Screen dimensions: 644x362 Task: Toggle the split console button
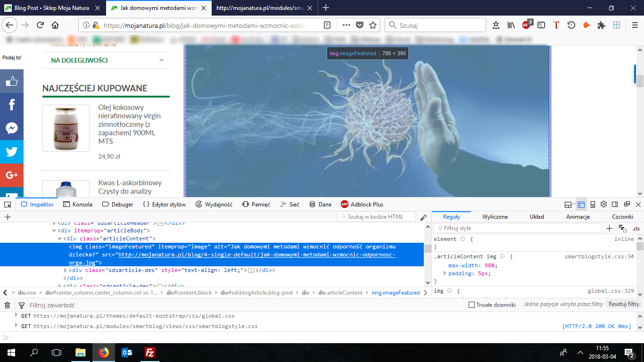(x=581, y=205)
